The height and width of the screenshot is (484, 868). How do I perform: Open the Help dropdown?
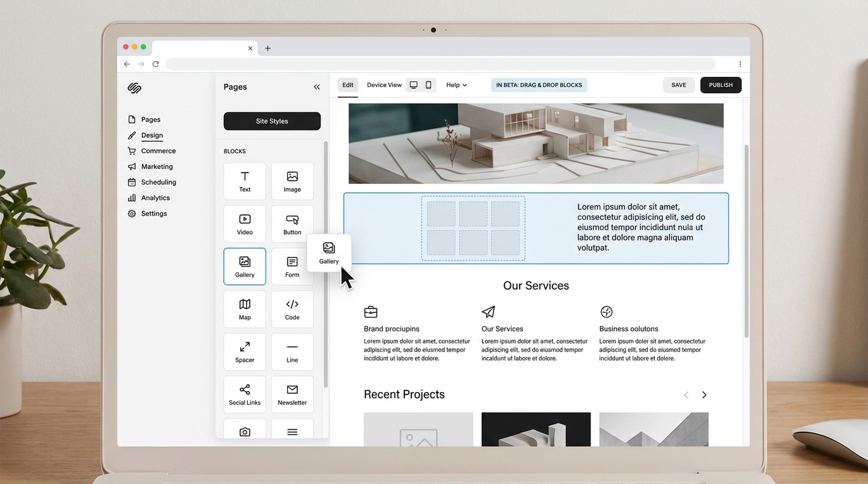point(456,84)
